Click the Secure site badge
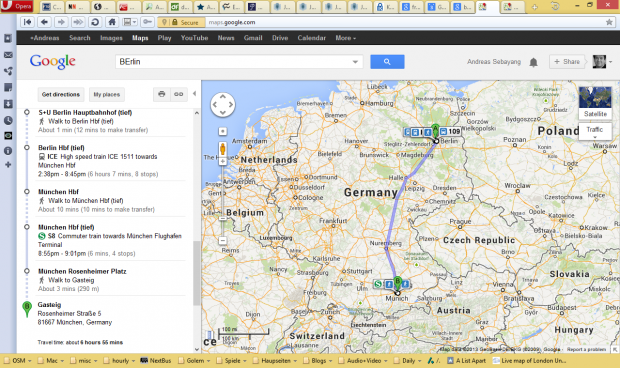 coord(181,23)
